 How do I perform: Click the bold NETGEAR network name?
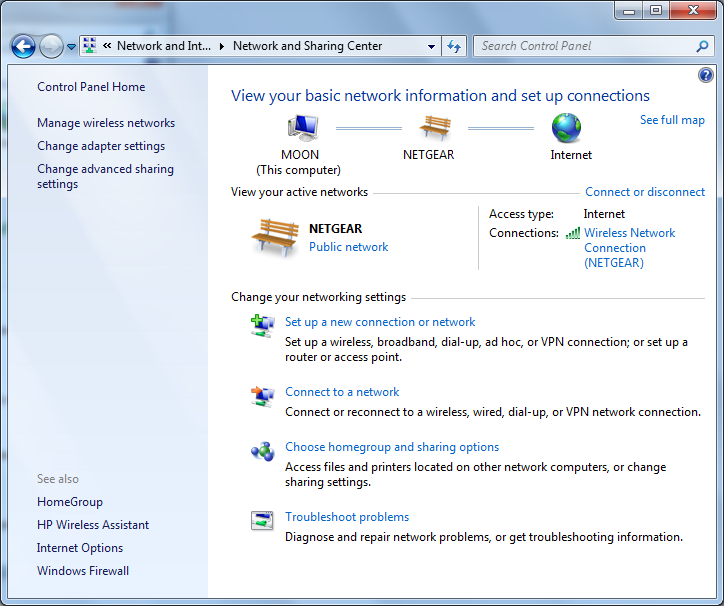(x=336, y=229)
